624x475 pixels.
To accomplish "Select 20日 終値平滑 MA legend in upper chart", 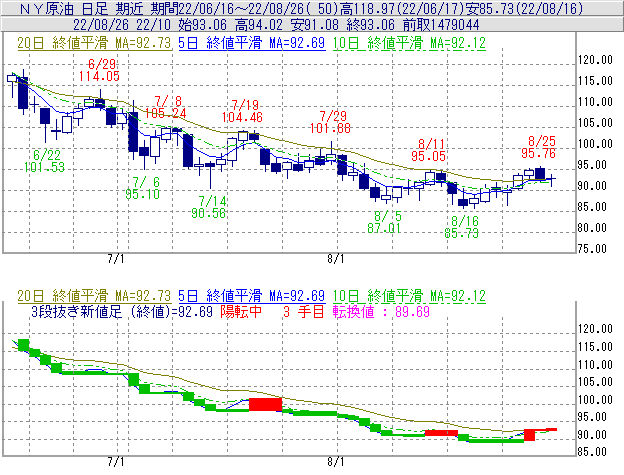I will pyautogui.click(x=94, y=43).
